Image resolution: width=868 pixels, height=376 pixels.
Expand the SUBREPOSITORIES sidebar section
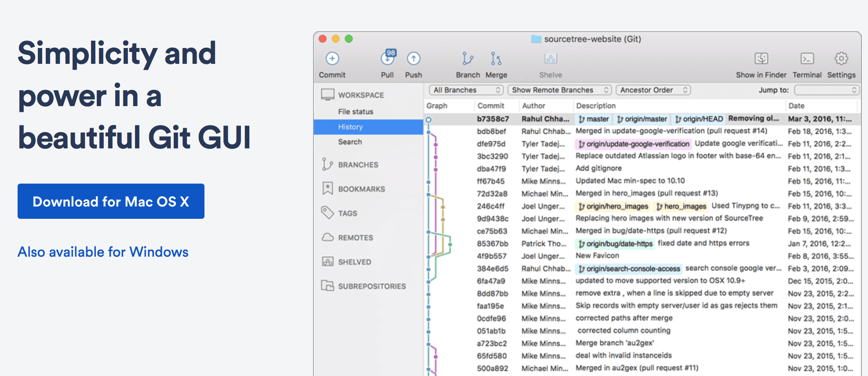[x=372, y=286]
